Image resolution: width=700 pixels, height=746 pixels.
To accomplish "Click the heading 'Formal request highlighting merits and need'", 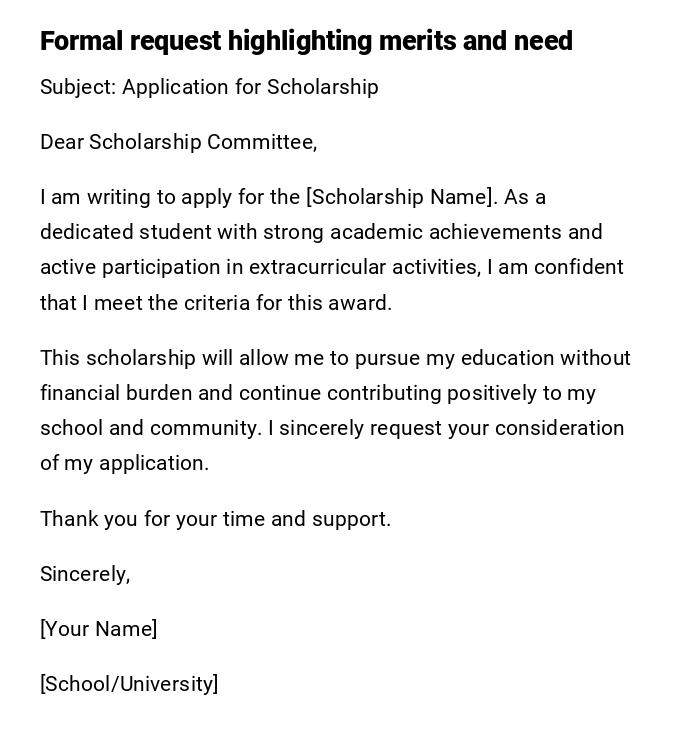I will tap(306, 41).
